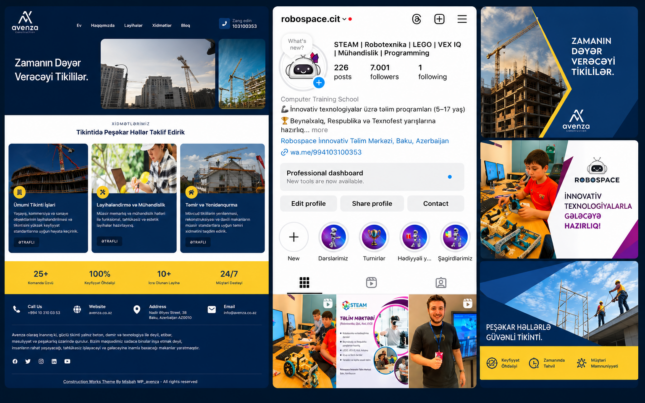This screenshot has width=645, height=403.
Task: Click Edit profile button
Action: pyautogui.click(x=309, y=204)
